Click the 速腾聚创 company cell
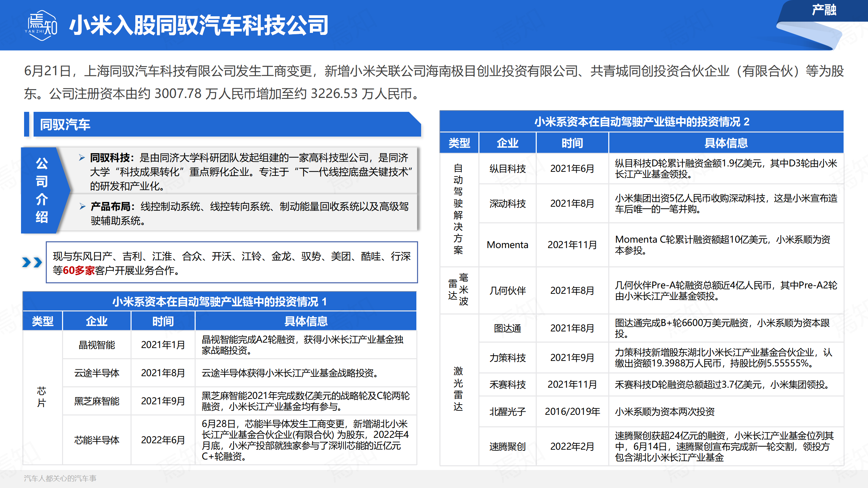The width and height of the screenshot is (868, 488). [x=508, y=447]
